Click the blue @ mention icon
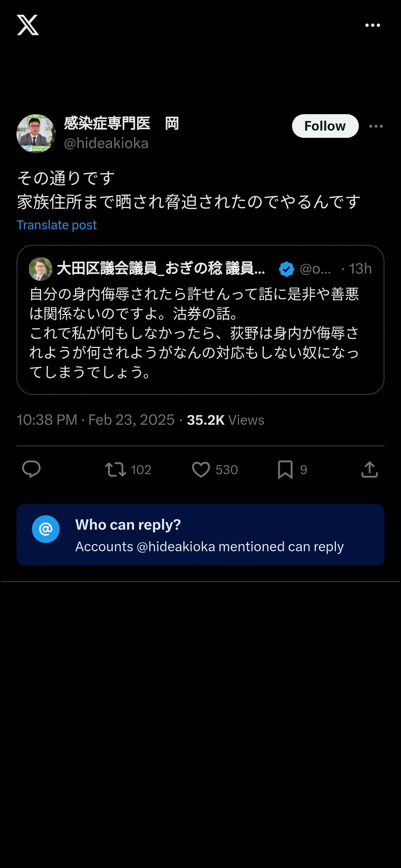The height and width of the screenshot is (868, 401). pos(46,529)
